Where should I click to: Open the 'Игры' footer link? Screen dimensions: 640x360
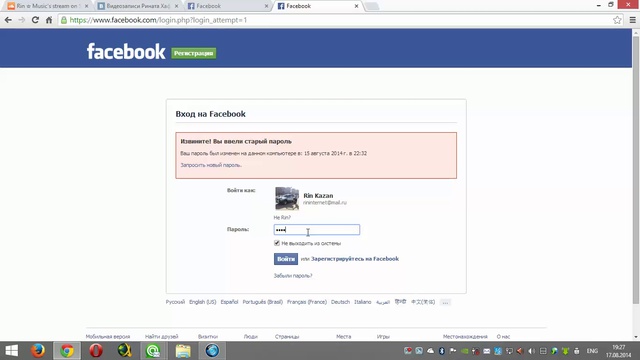pyautogui.click(x=383, y=337)
